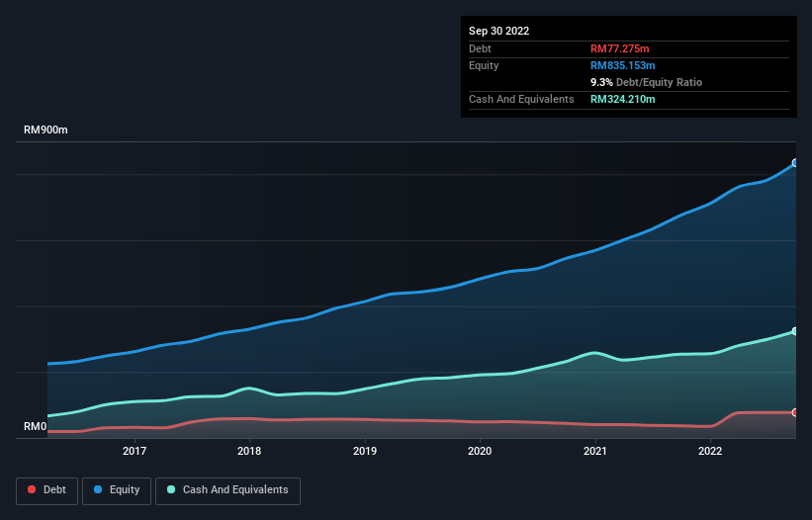
Task: Select the RM324.210m cash value
Action: click(x=622, y=99)
